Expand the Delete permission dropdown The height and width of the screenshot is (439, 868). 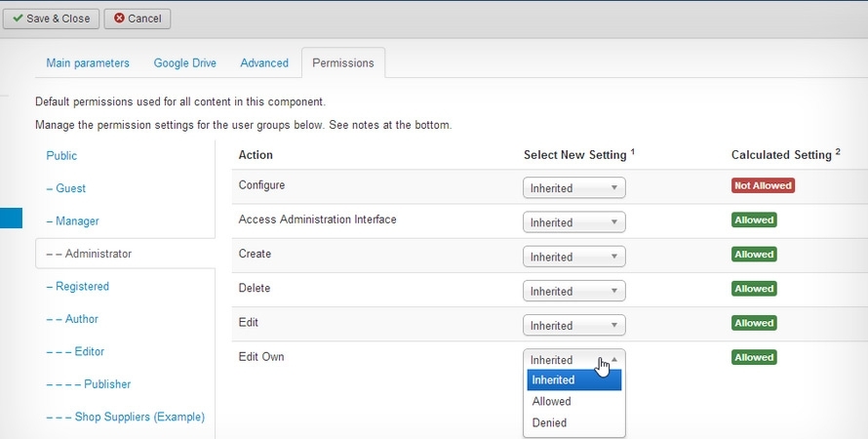point(574,291)
